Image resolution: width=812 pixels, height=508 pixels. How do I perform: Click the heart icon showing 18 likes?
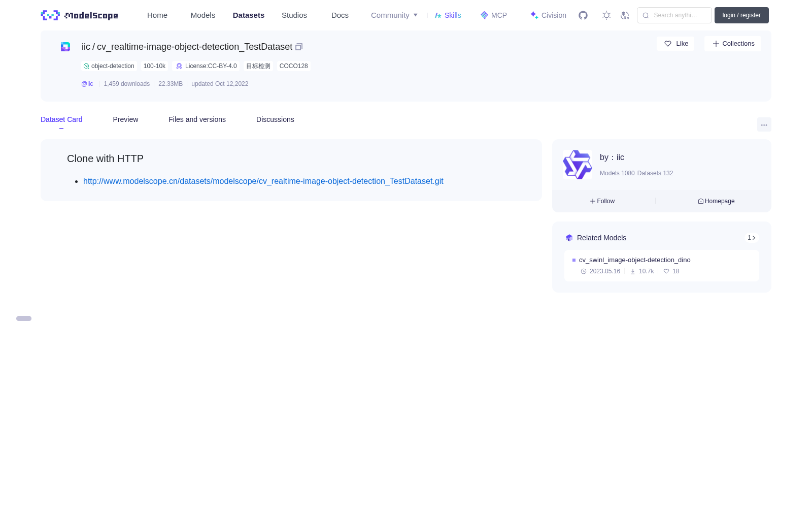click(666, 271)
